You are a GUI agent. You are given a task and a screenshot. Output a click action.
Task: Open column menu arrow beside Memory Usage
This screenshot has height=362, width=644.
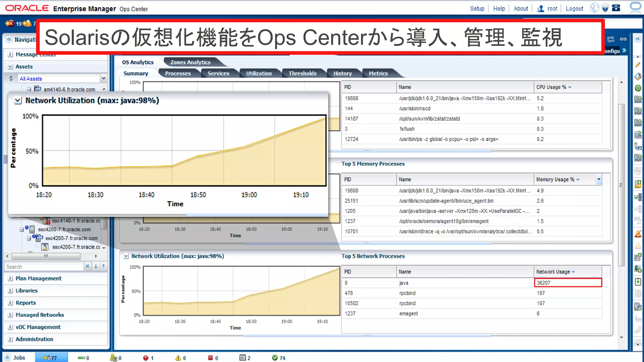599,179
